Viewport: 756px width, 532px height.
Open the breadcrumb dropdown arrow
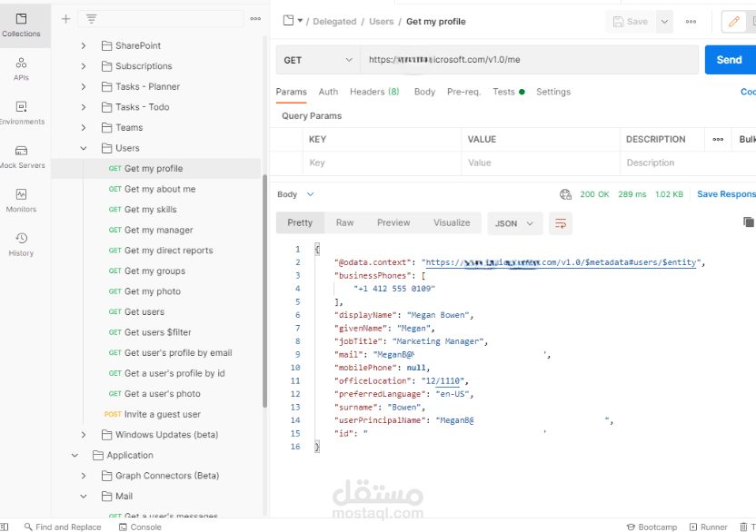coord(300,21)
